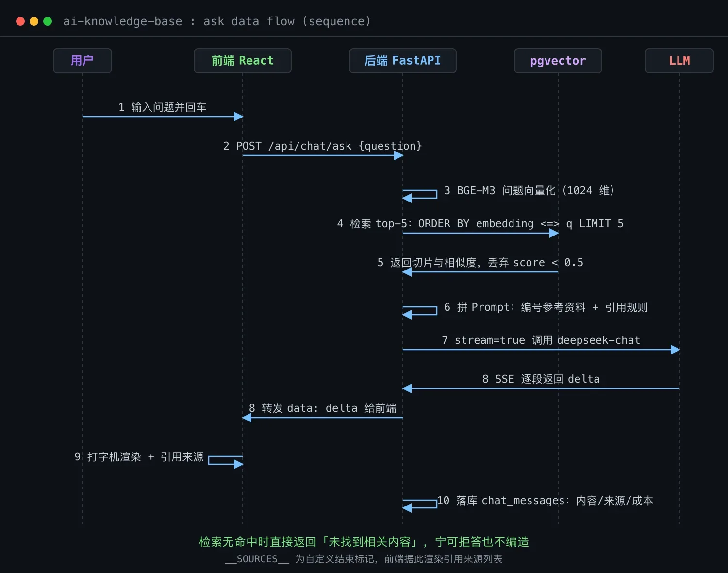Image resolution: width=728 pixels, height=573 pixels.
Task: Select the '8 SSE 逐段返回 delta' label
Action: [541, 379]
